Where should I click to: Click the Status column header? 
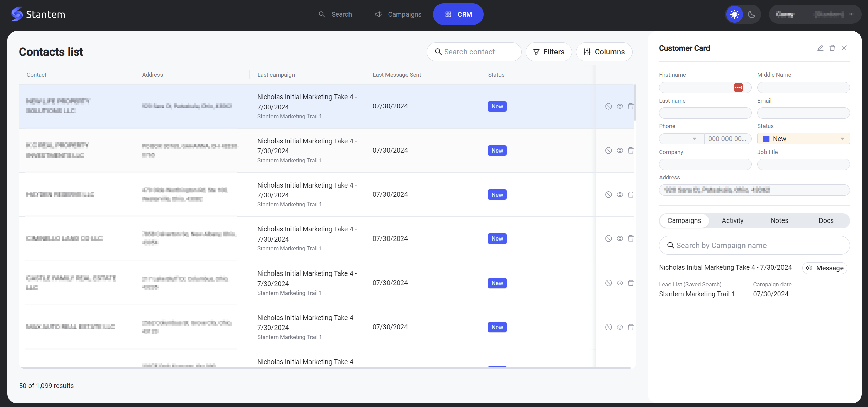[x=496, y=75]
